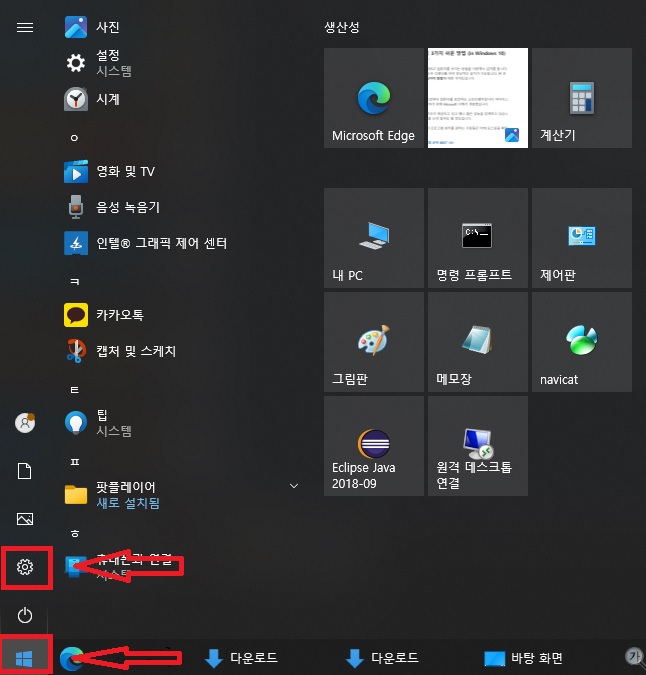Expand the hamburger menu at top left

pos(25,28)
